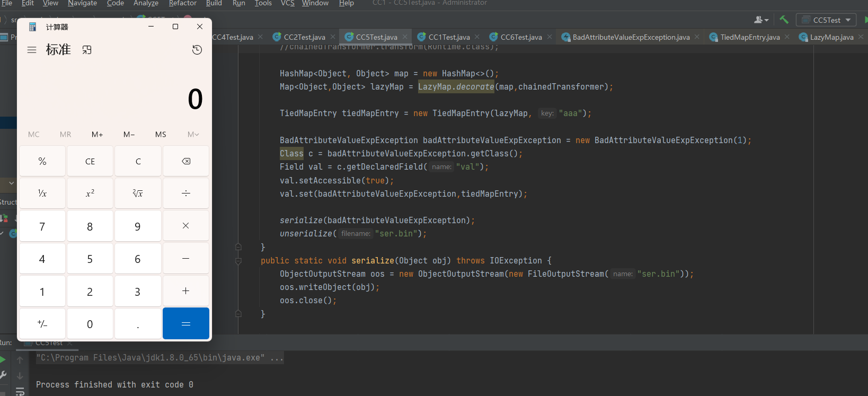Click the calculator backspace key
Screen dimensions: 868x396
[x=186, y=161]
